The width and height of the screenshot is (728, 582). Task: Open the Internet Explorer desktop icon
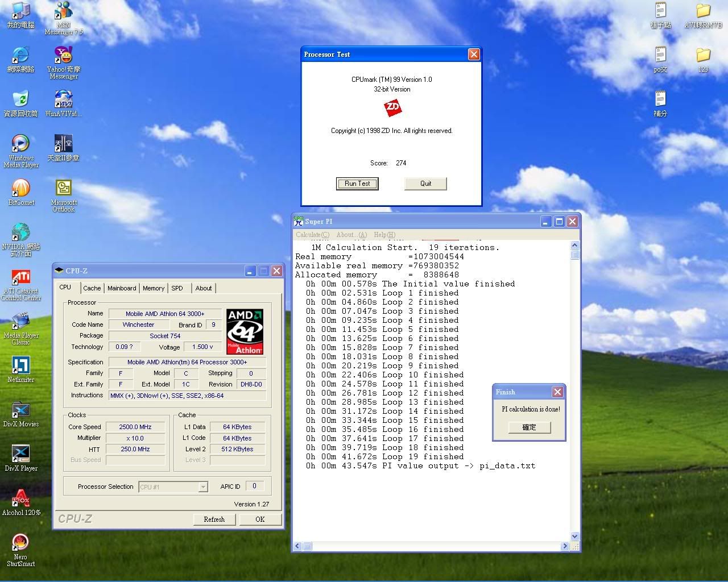click(20, 59)
